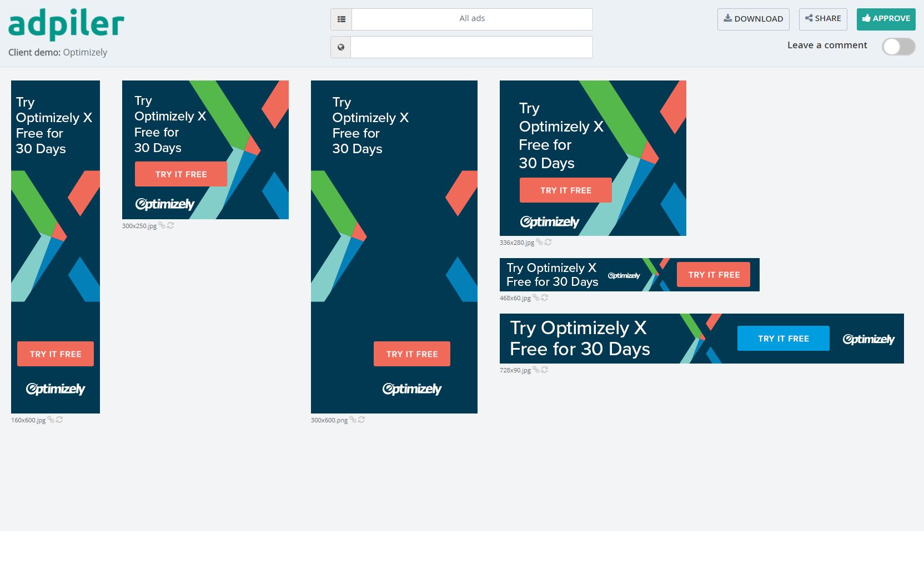This screenshot has width=924, height=580.
Task: Reload the 300x600.png banner
Action: (x=361, y=420)
